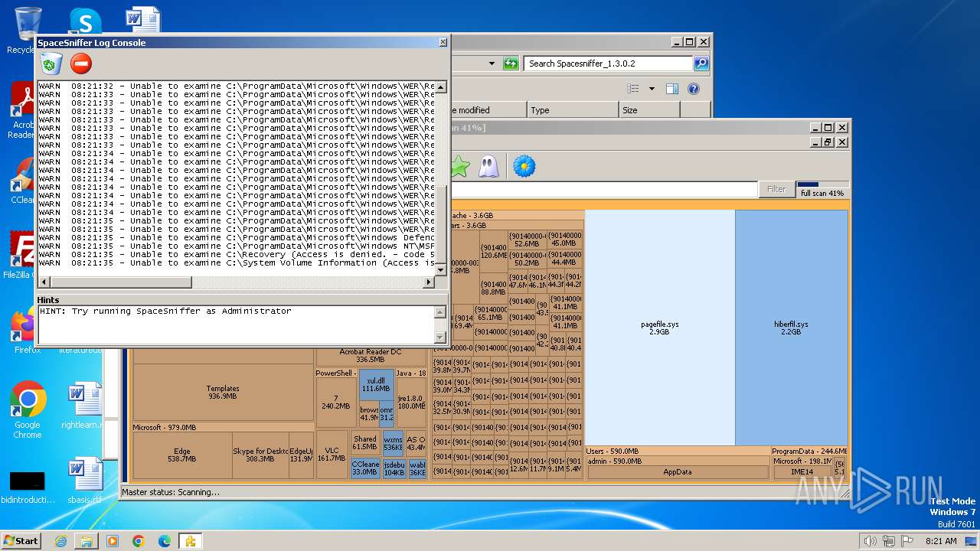Click the log console vertical scrollbar up arrow
980x551 pixels.
click(x=441, y=86)
